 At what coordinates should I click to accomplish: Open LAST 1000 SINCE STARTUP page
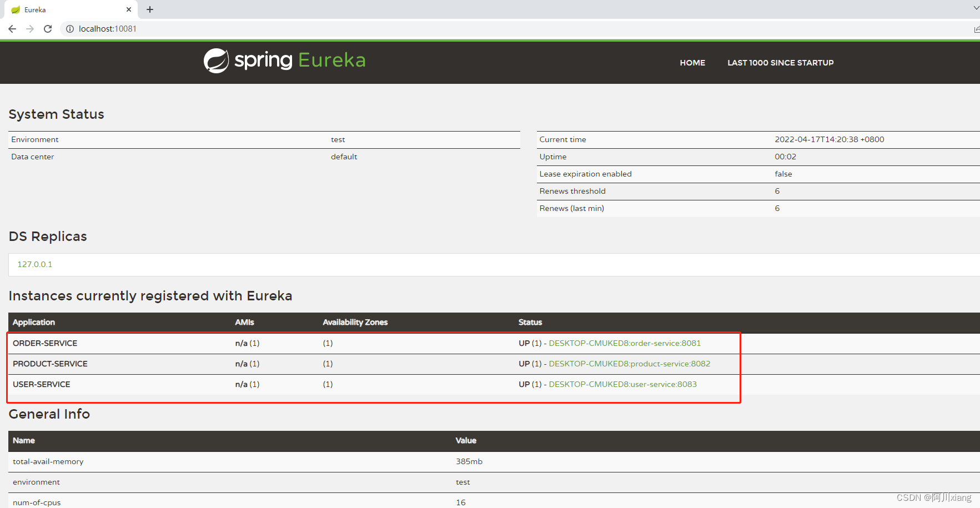point(780,63)
